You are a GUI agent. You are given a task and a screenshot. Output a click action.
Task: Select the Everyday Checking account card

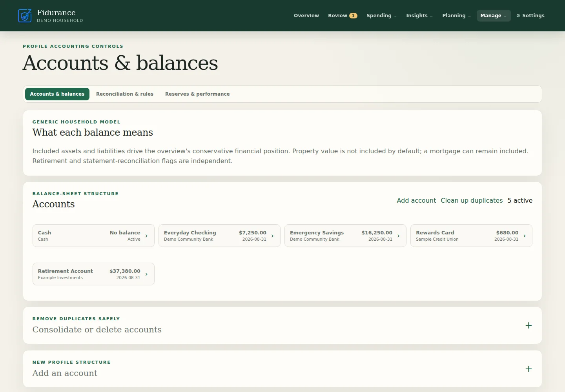[219, 236]
